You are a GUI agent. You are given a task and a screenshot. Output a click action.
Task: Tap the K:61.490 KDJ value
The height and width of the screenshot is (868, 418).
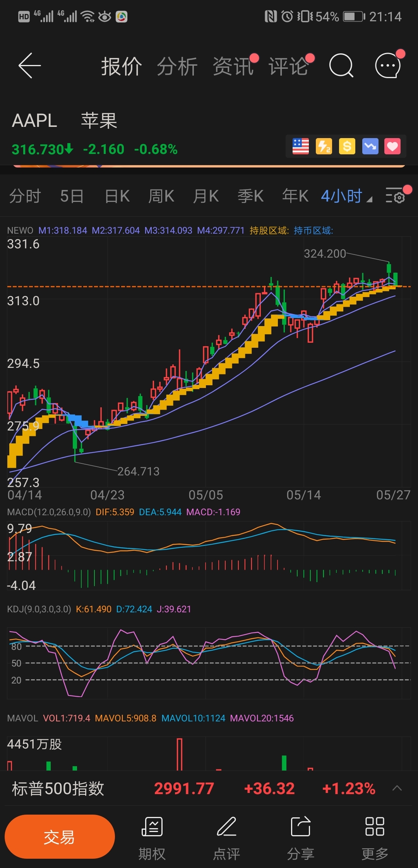click(94, 609)
